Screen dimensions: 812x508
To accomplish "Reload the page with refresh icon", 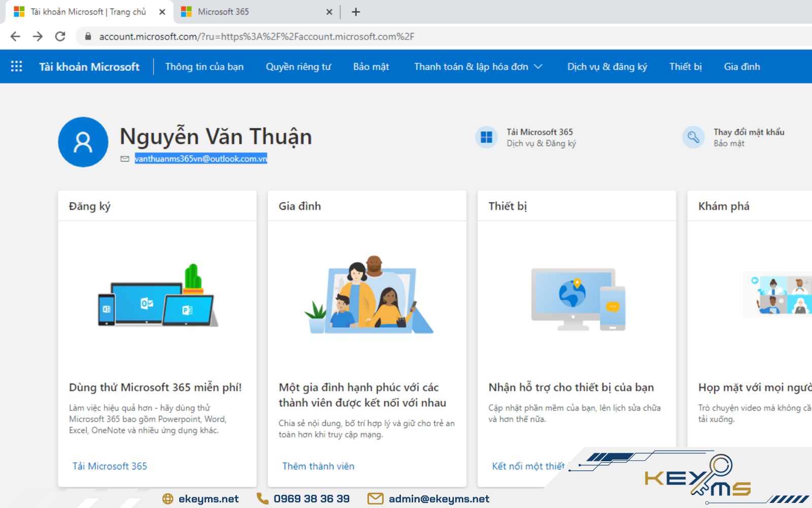I will pyautogui.click(x=60, y=37).
